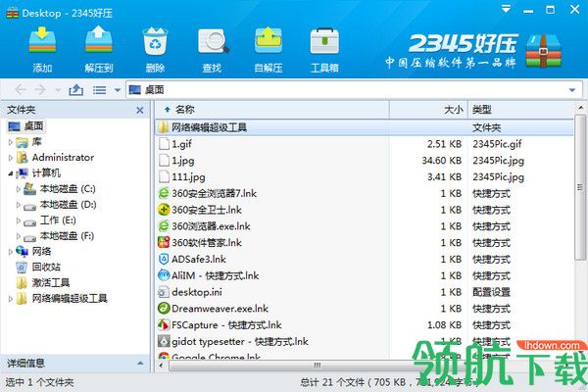
Task: Click the 1 KB size of desktop.ini
Action: click(x=451, y=292)
